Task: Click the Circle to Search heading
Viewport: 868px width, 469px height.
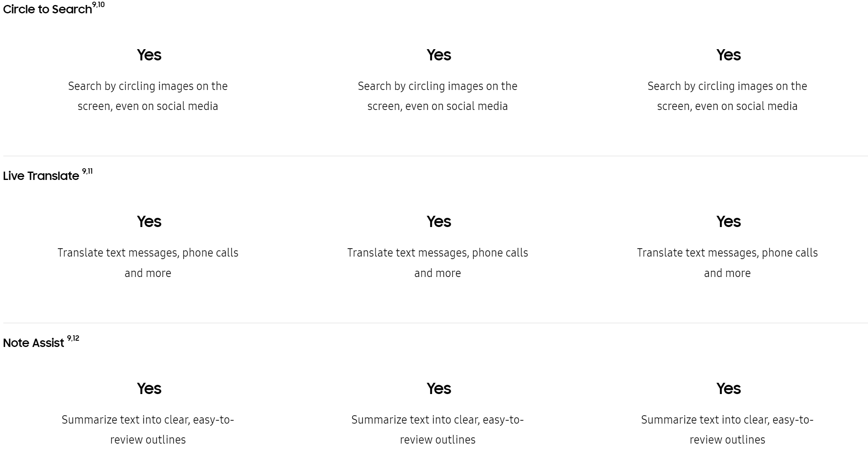Action: tap(47, 9)
